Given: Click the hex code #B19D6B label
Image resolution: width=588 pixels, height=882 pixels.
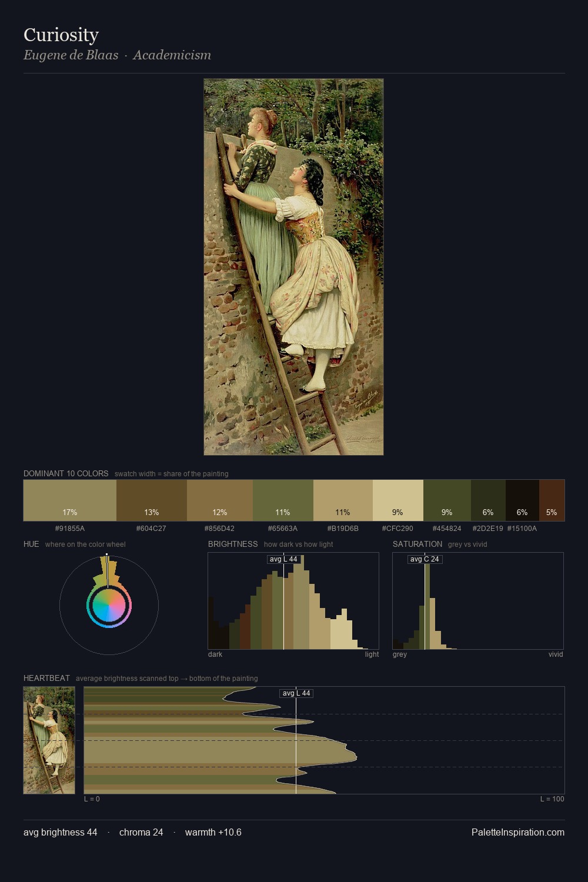Looking at the screenshot, I should pyautogui.click(x=343, y=529).
